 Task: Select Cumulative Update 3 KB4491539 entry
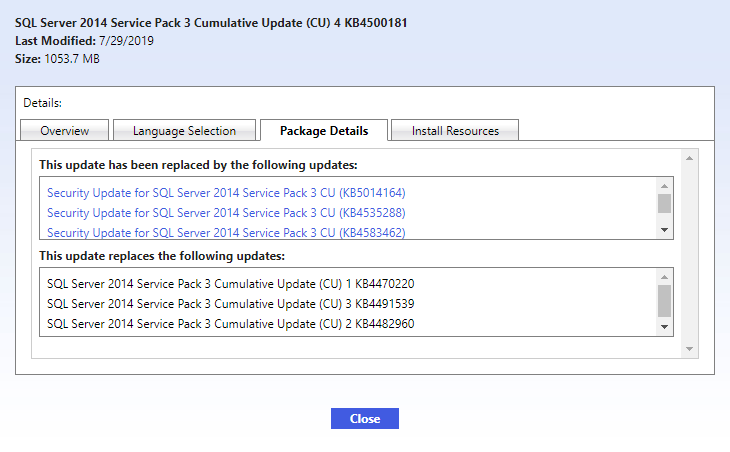pos(230,303)
